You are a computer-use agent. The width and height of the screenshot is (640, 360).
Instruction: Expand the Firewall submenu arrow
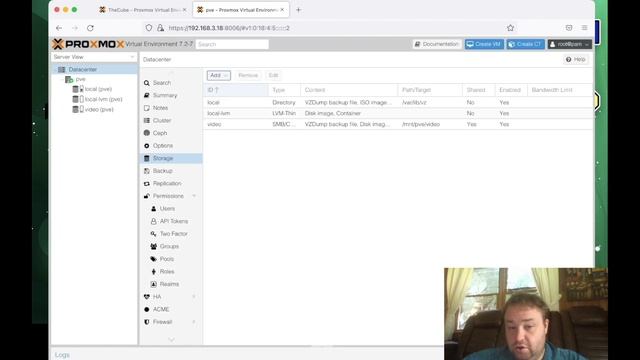click(x=194, y=322)
